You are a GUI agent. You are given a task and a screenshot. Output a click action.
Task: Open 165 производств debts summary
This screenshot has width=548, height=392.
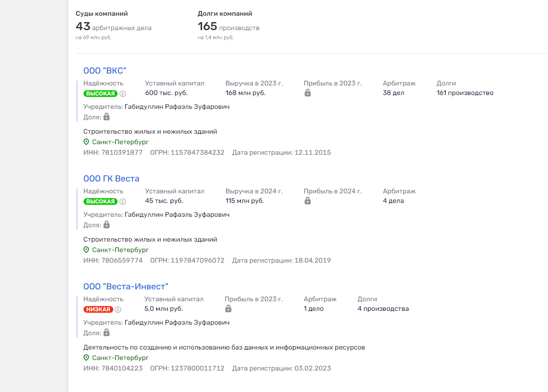click(228, 27)
